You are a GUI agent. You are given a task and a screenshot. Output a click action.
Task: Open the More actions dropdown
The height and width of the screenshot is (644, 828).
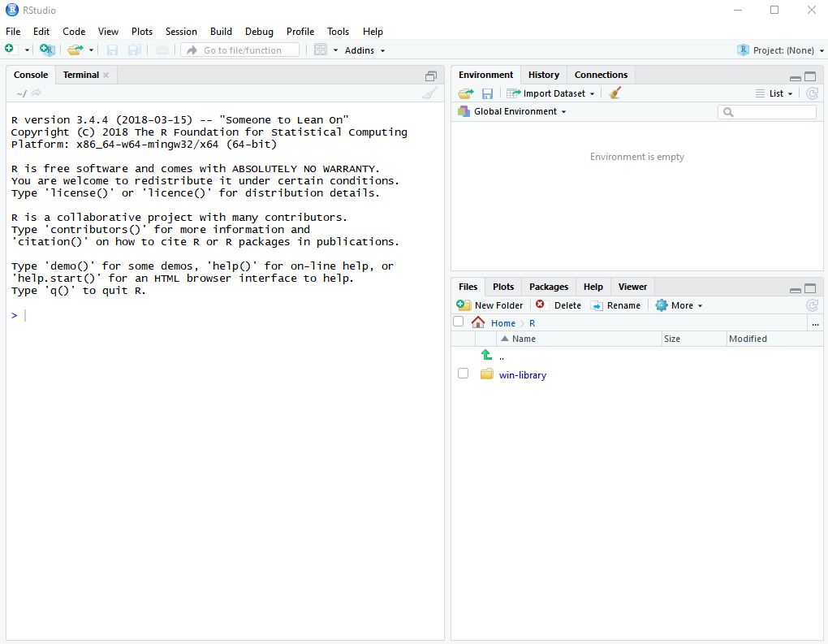click(679, 305)
